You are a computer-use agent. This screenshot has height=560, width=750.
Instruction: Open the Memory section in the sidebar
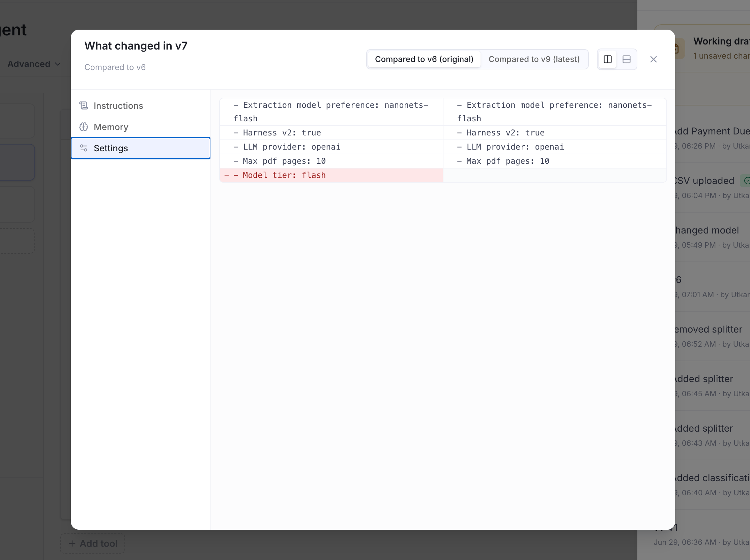point(140,127)
